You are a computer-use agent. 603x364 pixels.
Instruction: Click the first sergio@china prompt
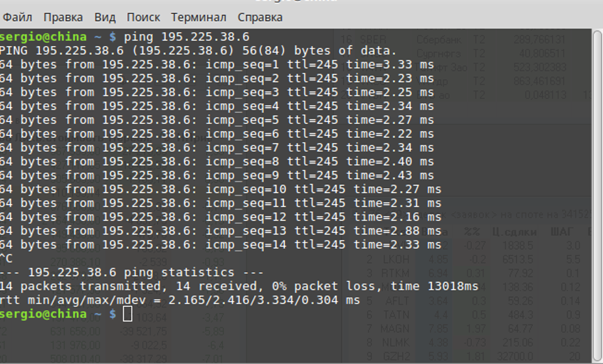point(43,37)
